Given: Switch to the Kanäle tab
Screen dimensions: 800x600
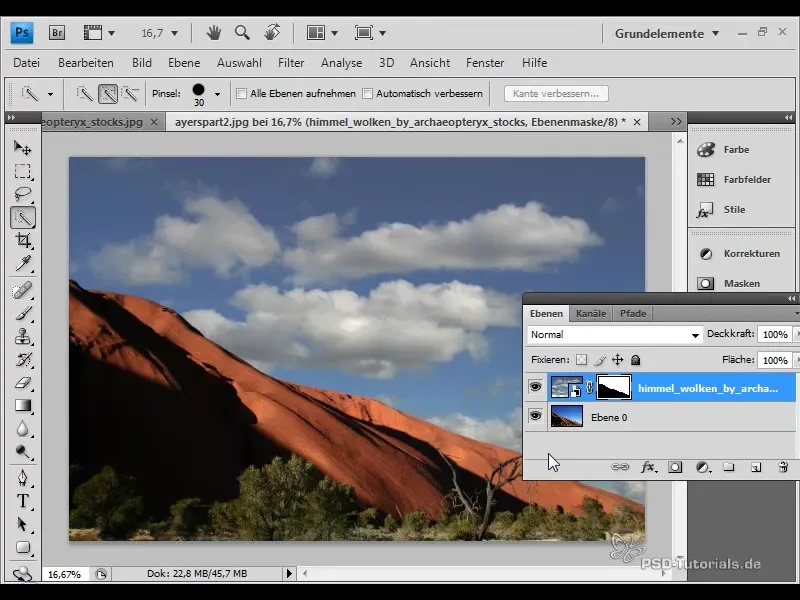Looking at the screenshot, I should pos(591,313).
